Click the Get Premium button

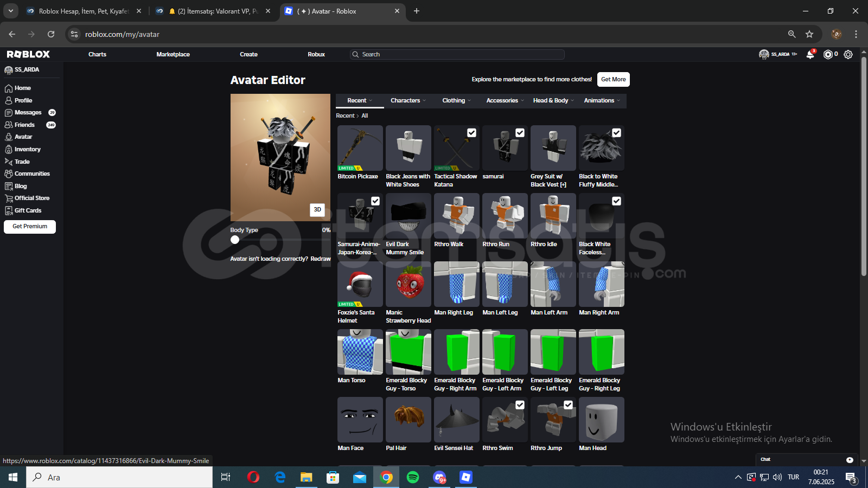(30, 227)
